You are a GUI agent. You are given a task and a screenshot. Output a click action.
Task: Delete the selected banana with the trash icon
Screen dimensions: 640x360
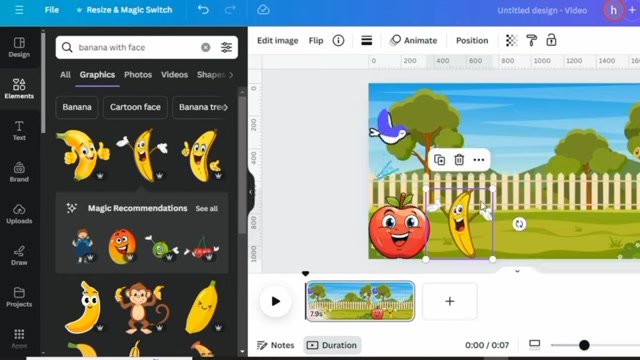pyautogui.click(x=459, y=160)
